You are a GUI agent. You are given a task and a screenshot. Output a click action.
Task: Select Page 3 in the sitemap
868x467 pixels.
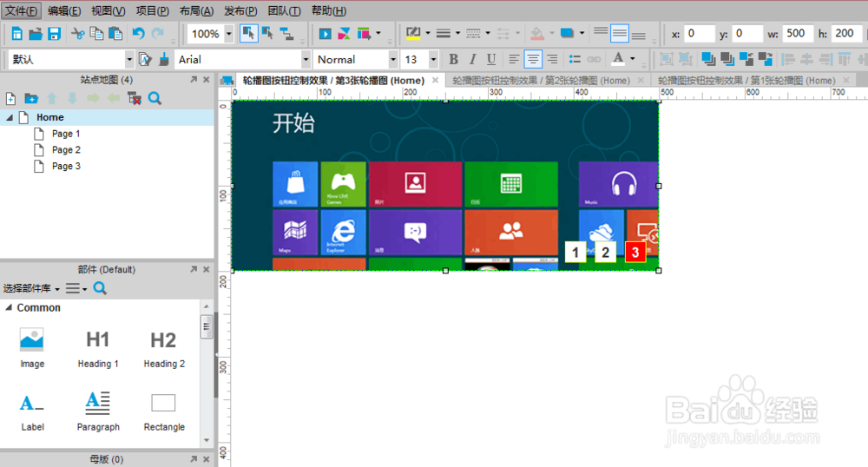66,166
